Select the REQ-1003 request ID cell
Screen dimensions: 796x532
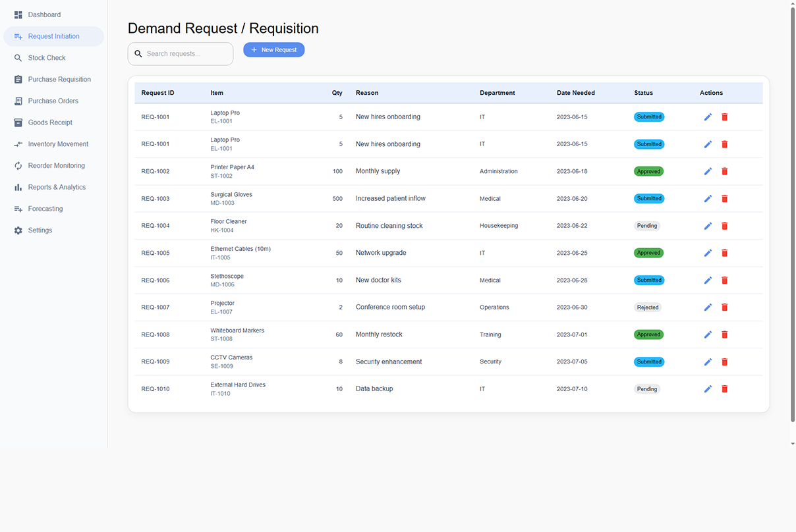(156, 199)
